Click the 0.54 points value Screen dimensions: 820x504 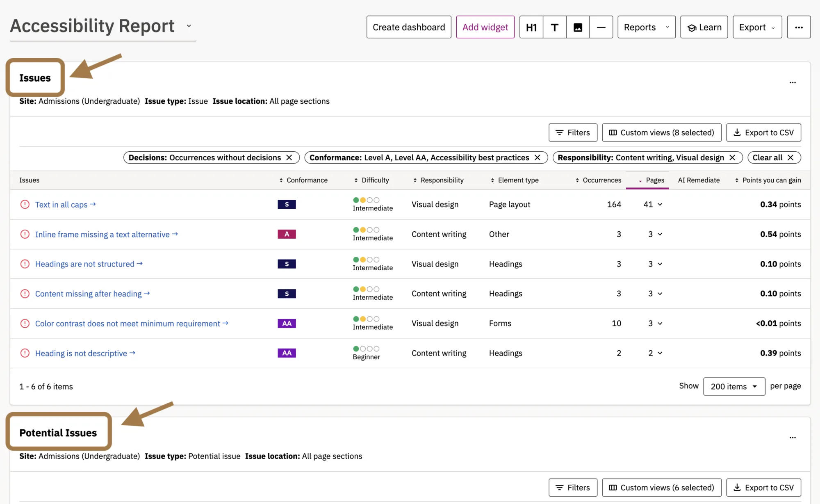pos(780,234)
